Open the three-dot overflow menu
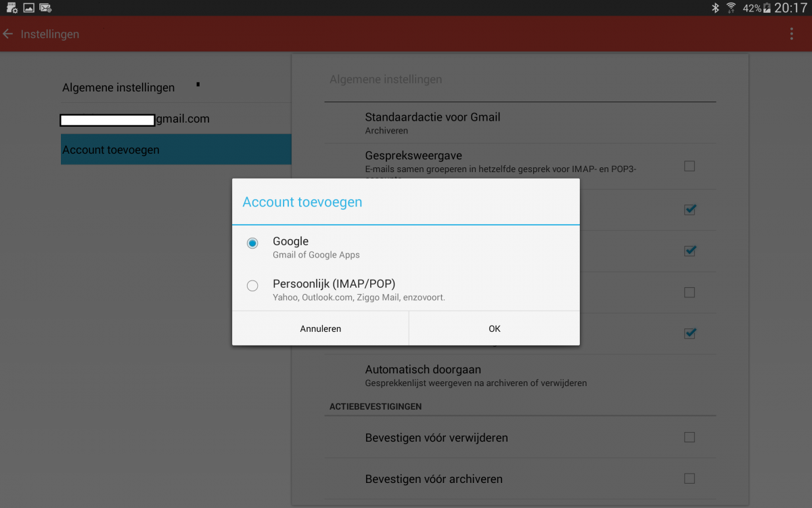The image size is (812, 508). click(791, 34)
